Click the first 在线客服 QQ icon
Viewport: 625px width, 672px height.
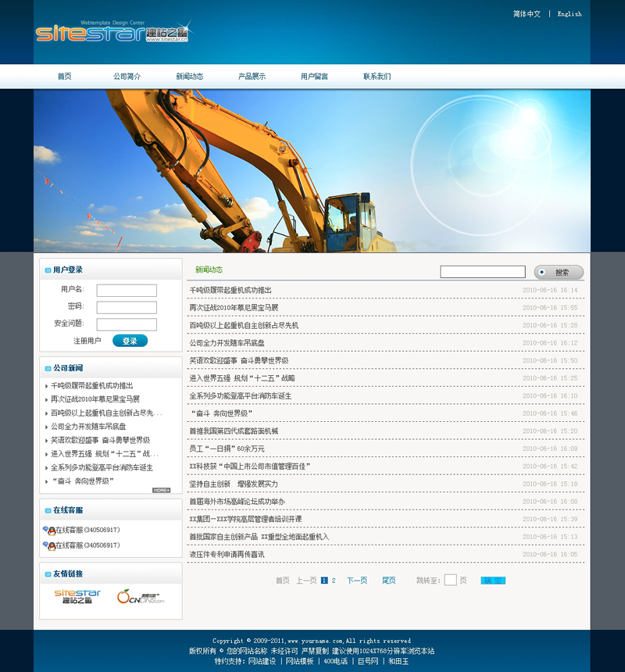coord(48,530)
